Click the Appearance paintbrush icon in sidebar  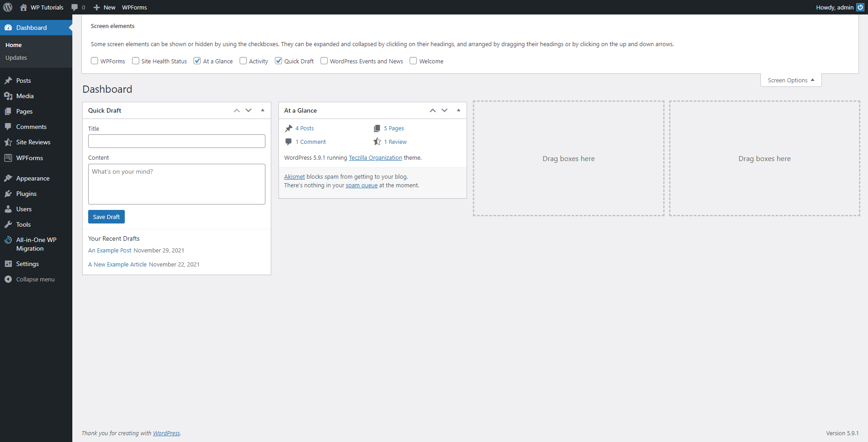click(x=8, y=178)
